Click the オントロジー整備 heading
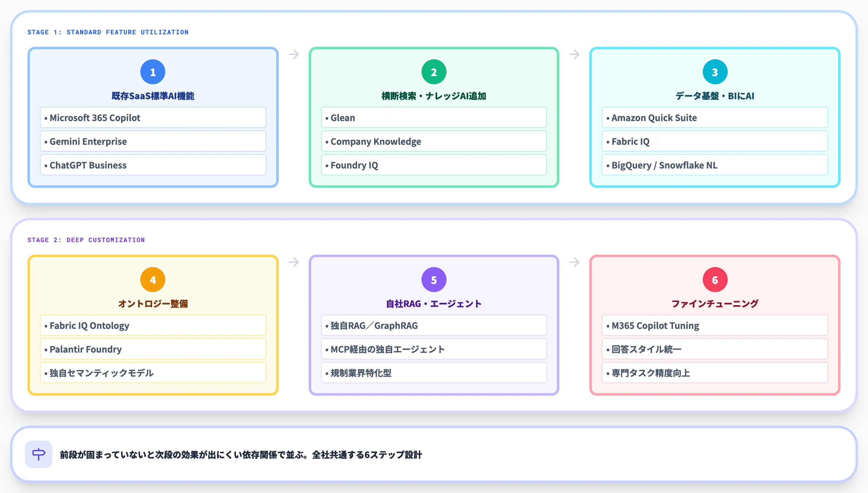Viewport: 868px width, 493px height. tap(153, 304)
